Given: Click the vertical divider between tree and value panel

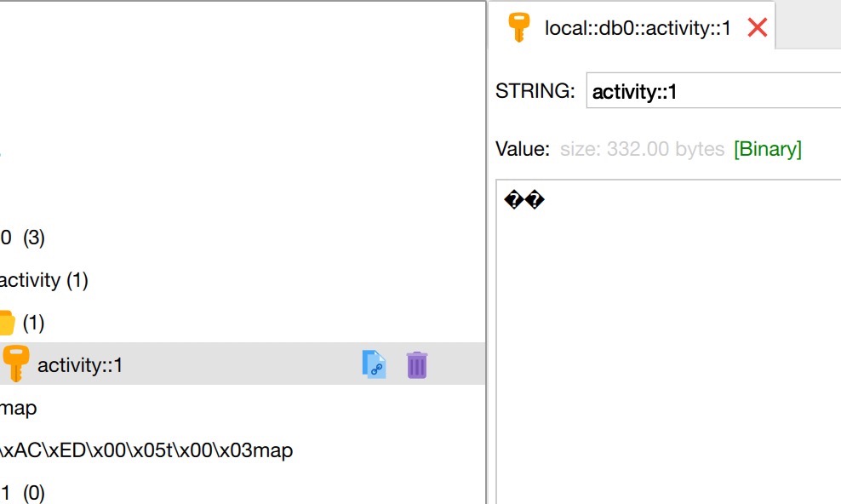Looking at the screenshot, I should click(487, 252).
